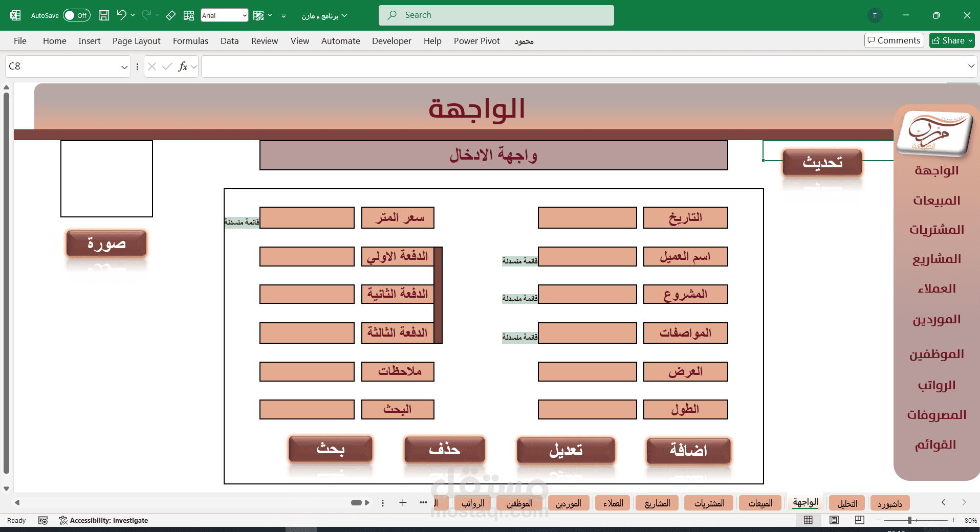Image resolution: width=980 pixels, height=532 pixels.
Task: Click the input box next to سعر المتر
Action: (x=307, y=217)
